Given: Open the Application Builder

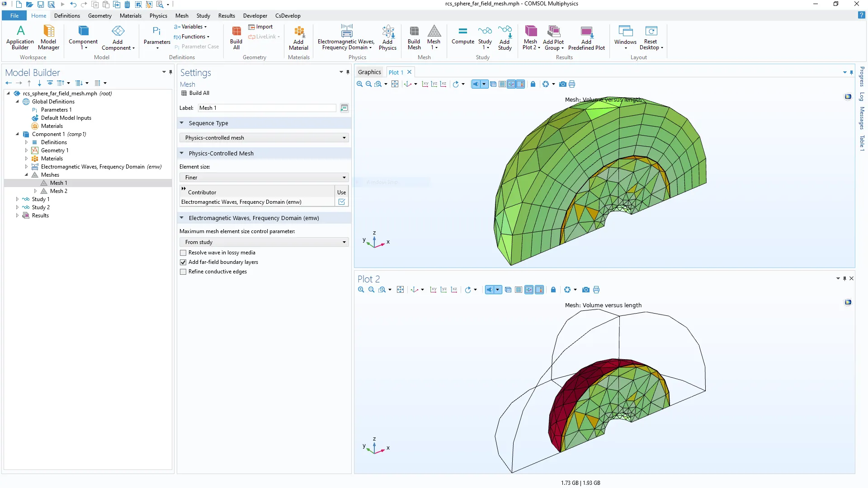Looking at the screenshot, I should tap(20, 31).
